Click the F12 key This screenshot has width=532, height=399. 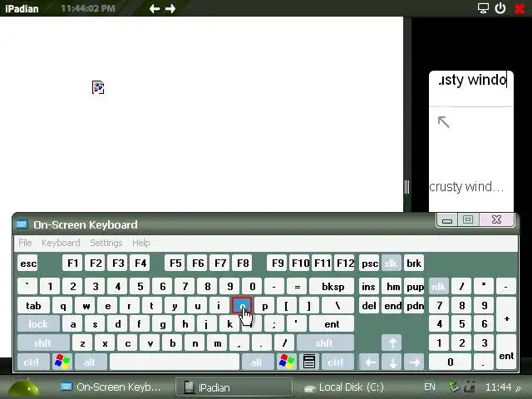click(345, 264)
